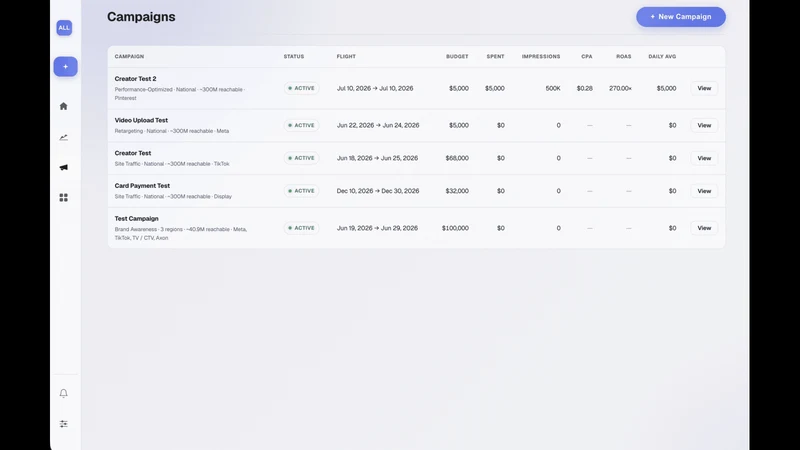Open the analytics chart icon in sidebar
The image size is (800, 450).
63,137
